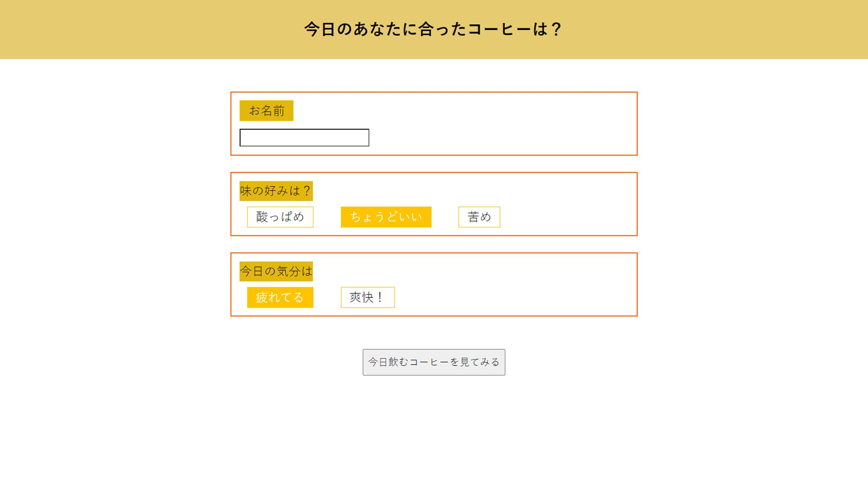Image resolution: width=868 pixels, height=488 pixels.
Task: Change mood to the refreshed 爽快！ choice
Action: pyautogui.click(x=368, y=297)
